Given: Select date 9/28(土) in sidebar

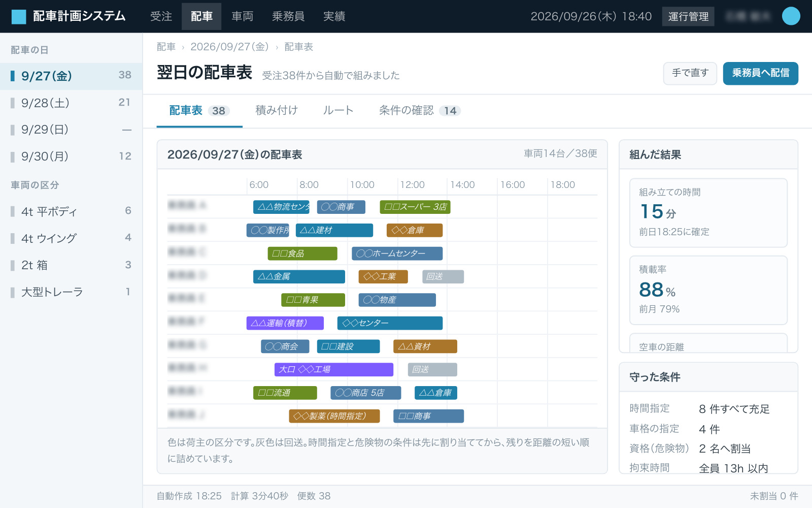Looking at the screenshot, I should [x=71, y=103].
